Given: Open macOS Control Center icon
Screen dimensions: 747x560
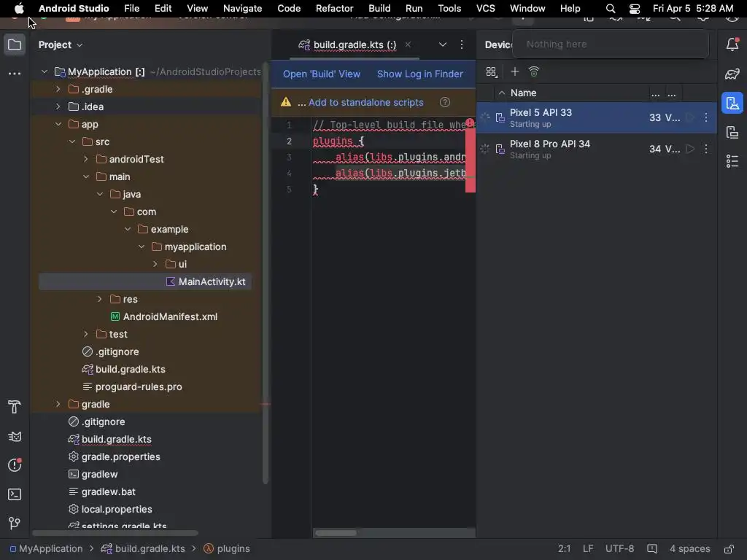Looking at the screenshot, I should pyautogui.click(x=635, y=9).
